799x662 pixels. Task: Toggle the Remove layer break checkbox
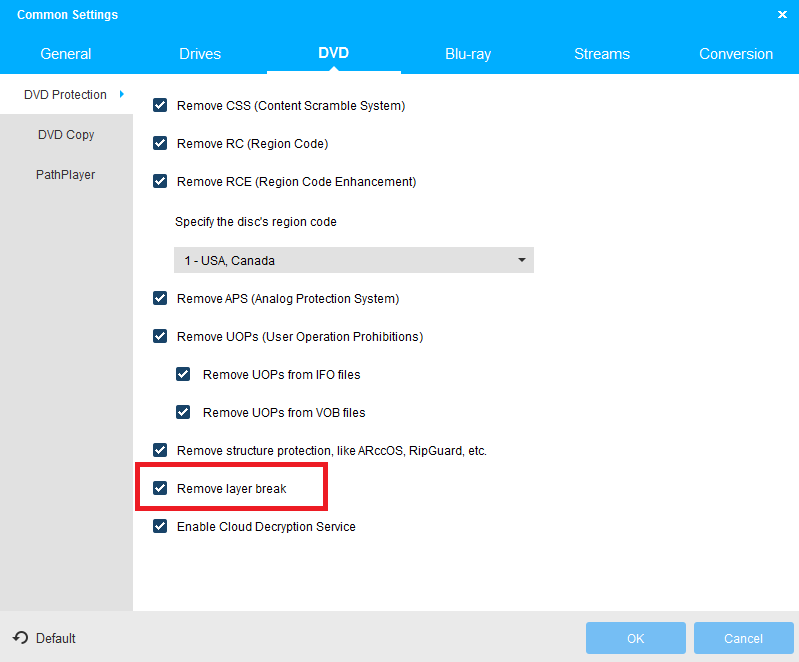tap(160, 488)
